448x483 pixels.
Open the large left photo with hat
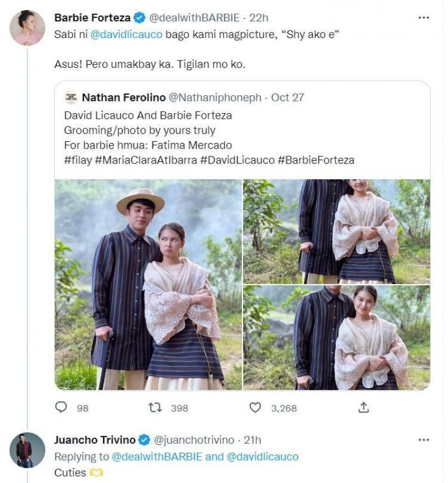(x=148, y=284)
